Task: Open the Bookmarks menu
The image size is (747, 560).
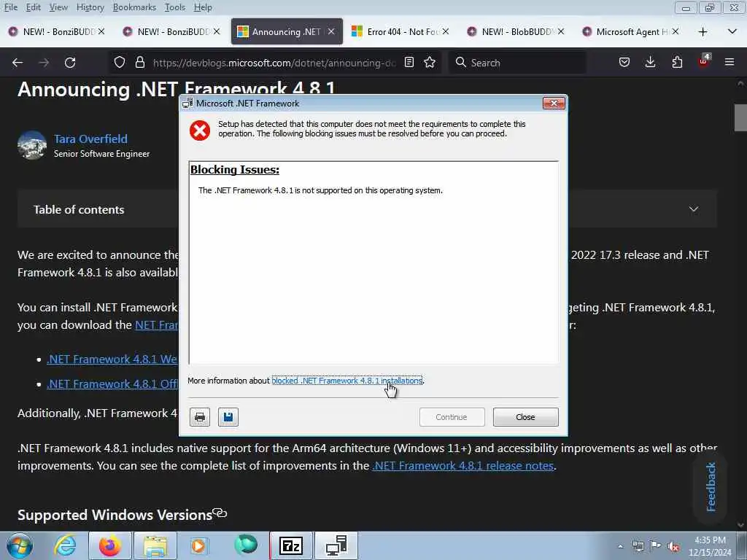Action: click(134, 7)
